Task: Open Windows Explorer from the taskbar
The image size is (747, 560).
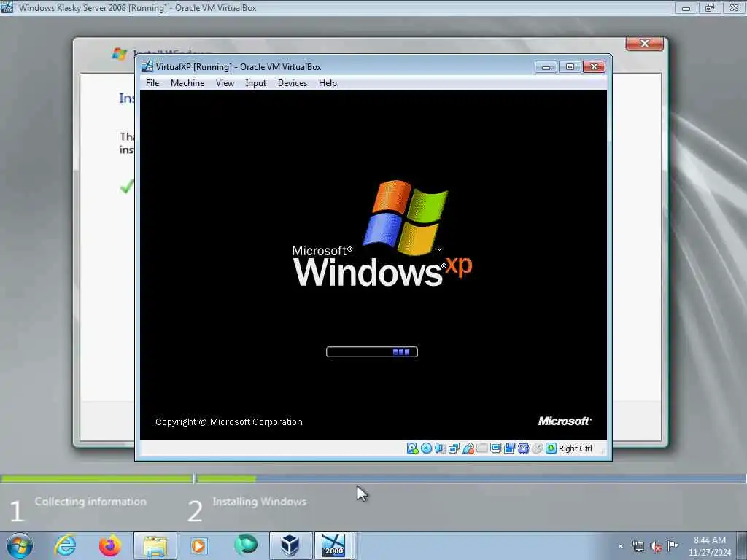Action: pos(155,545)
